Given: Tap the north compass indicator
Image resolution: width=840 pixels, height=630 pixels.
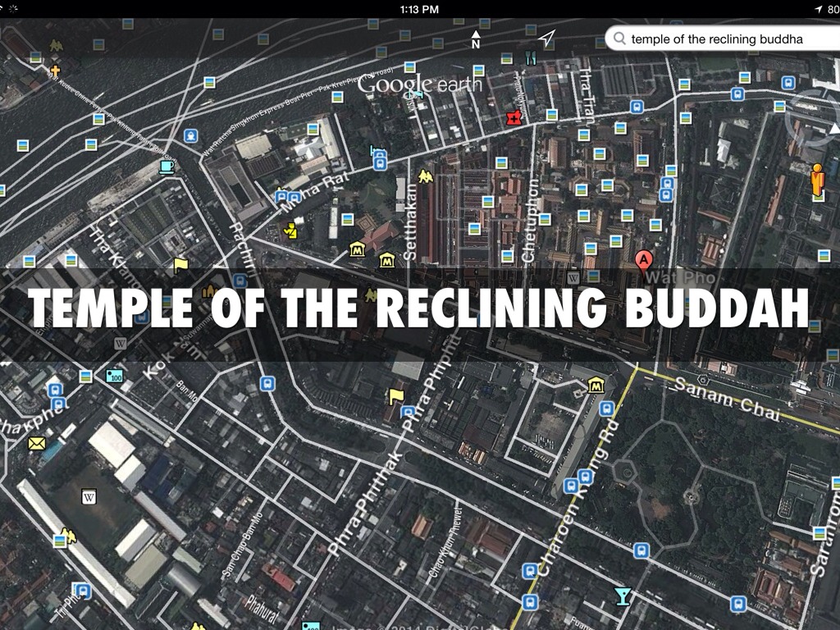Looking at the screenshot, I should pos(476,39).
